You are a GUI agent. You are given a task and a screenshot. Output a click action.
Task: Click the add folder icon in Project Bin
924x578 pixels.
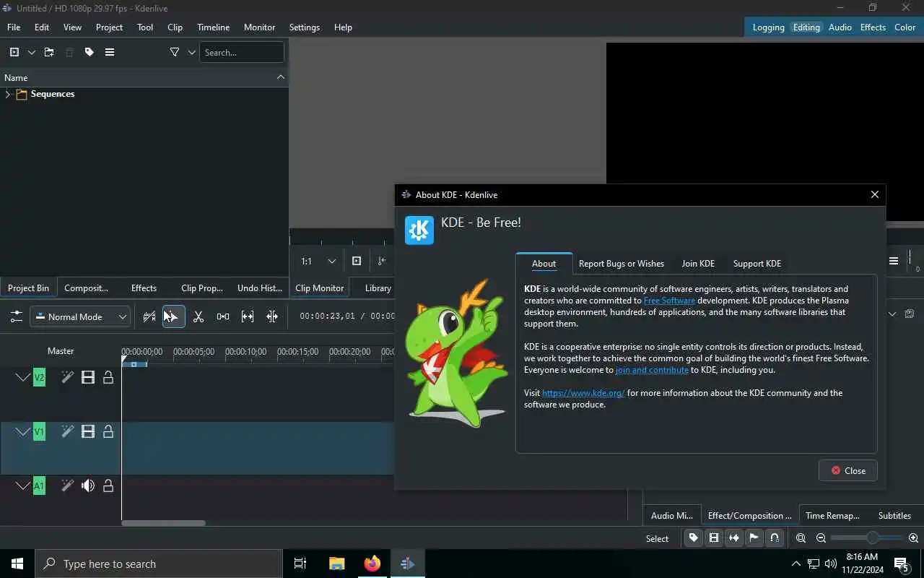[49, 52]
